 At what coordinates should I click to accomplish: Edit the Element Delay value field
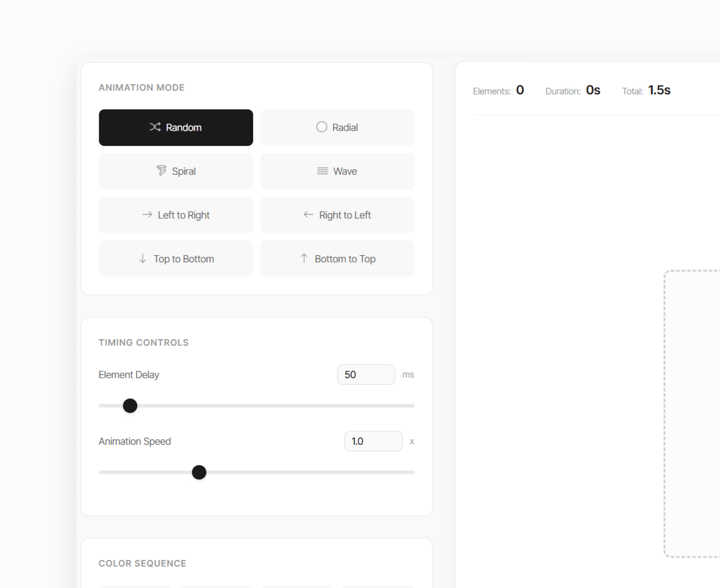(x=365, y=374)
